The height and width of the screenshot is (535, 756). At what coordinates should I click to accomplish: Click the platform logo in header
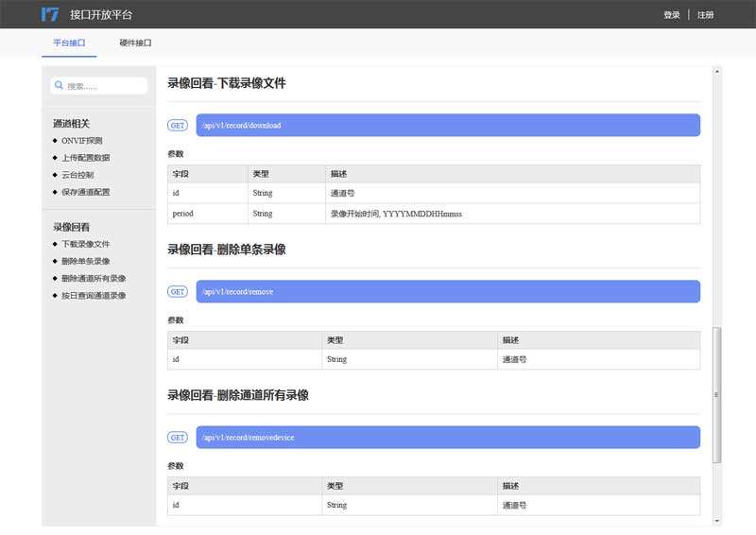point(50,14)
